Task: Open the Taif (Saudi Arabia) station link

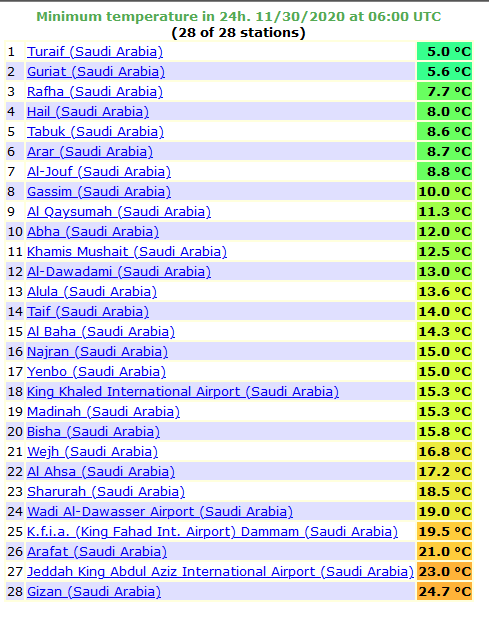Action: (x=88, y=312)
